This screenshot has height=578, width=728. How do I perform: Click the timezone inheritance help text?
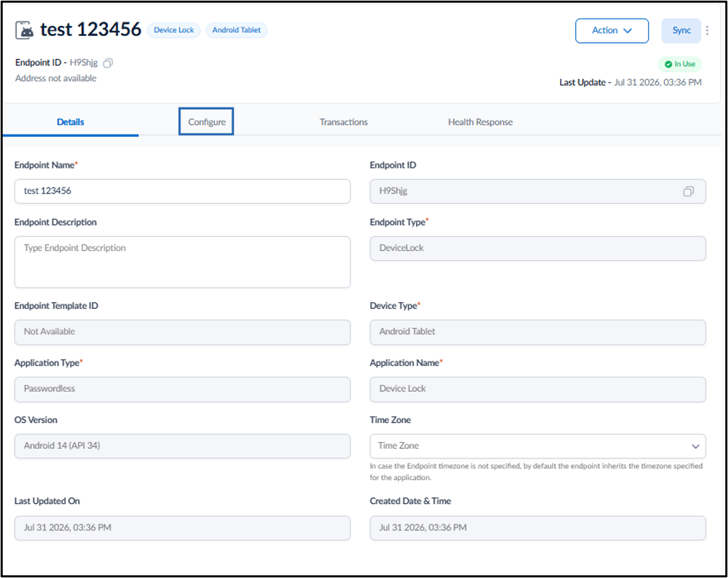point(536,472)
